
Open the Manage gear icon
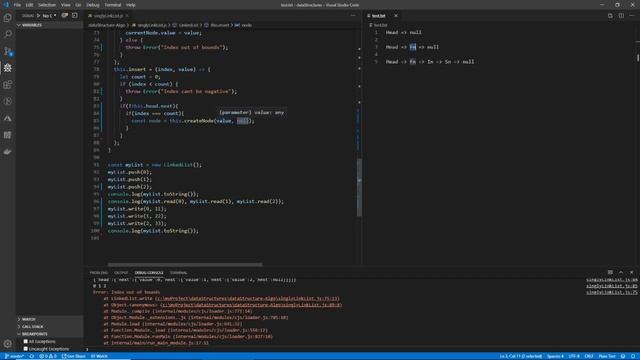[7, 344]
